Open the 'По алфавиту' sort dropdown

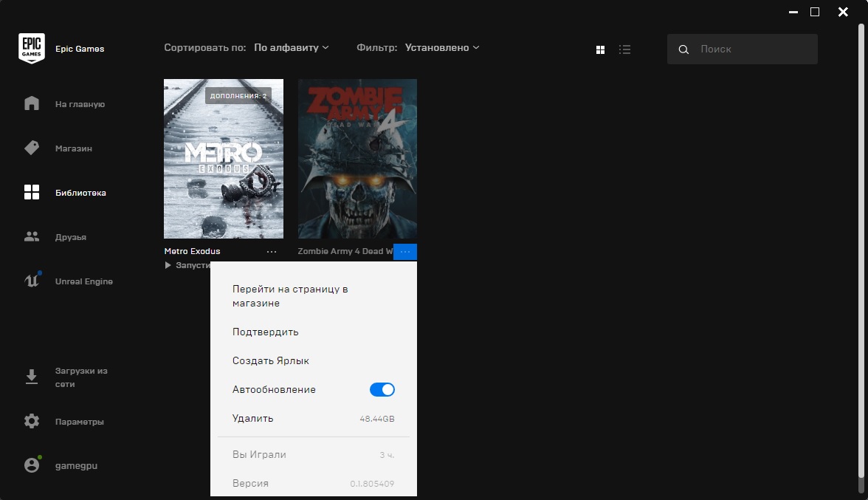click(x=291, y=47)
